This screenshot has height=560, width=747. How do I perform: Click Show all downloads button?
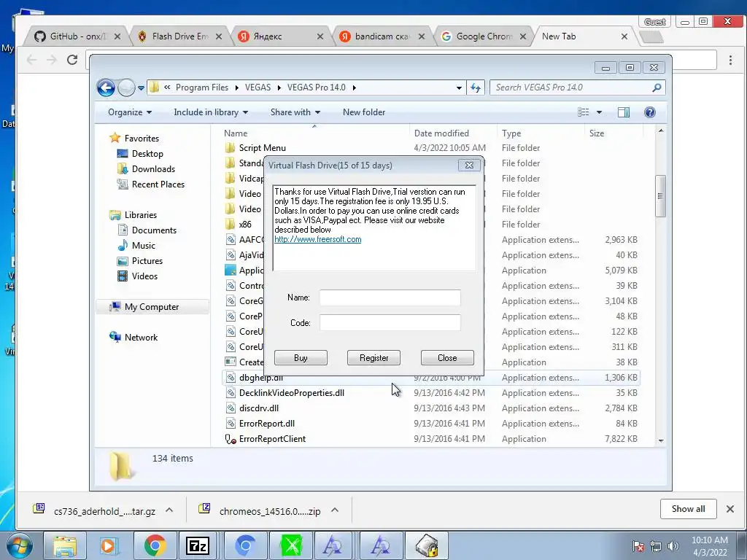689,508
